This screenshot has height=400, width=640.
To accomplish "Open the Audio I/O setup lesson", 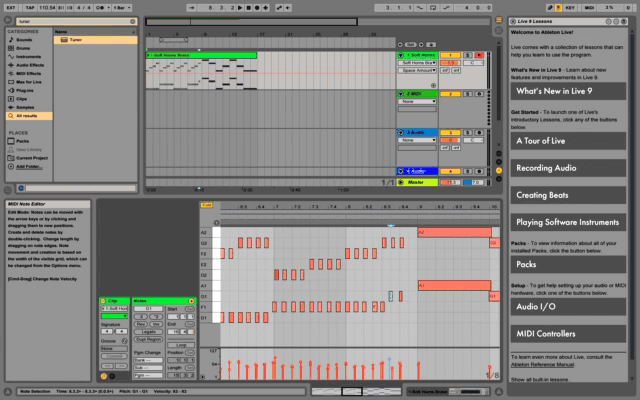I will click(568, 307).
